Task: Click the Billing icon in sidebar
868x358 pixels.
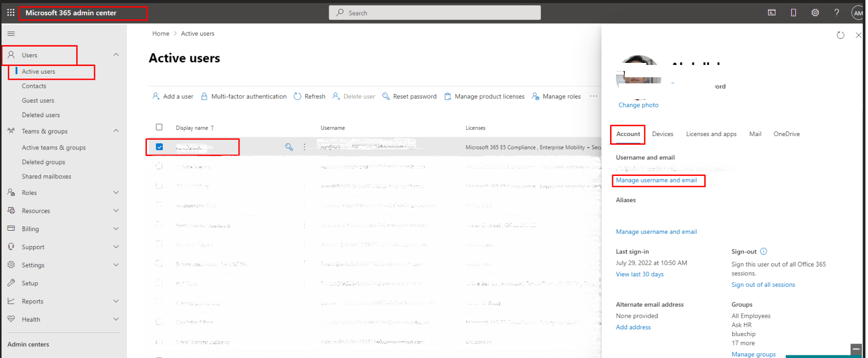Action: 11,229
